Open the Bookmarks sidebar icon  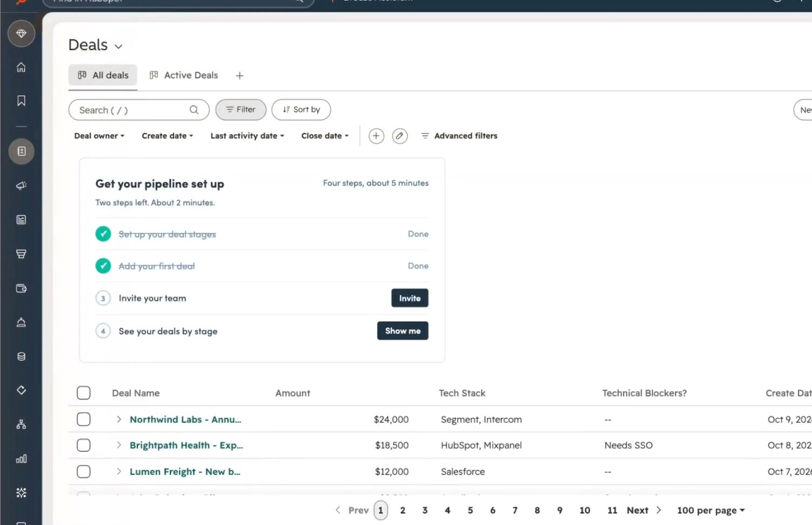point(21,101)
